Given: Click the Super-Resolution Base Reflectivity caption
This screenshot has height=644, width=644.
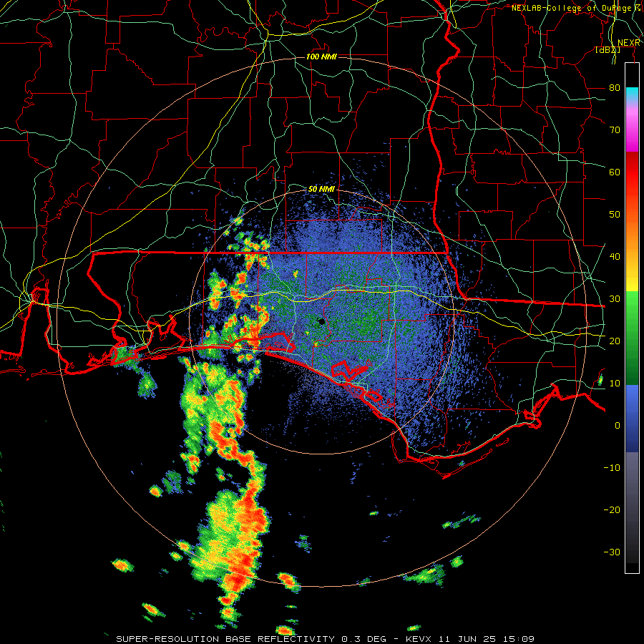Looking at the screenshot, I should click(x=325, y=639).
